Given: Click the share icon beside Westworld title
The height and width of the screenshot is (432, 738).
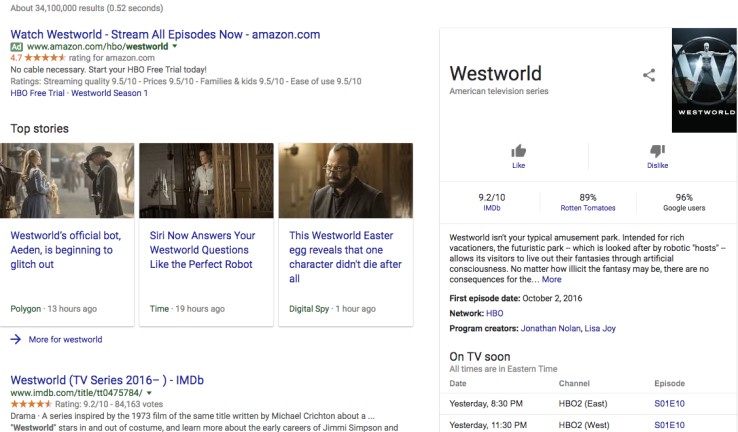Looking at the screenshot, I should tap(649, 75).
